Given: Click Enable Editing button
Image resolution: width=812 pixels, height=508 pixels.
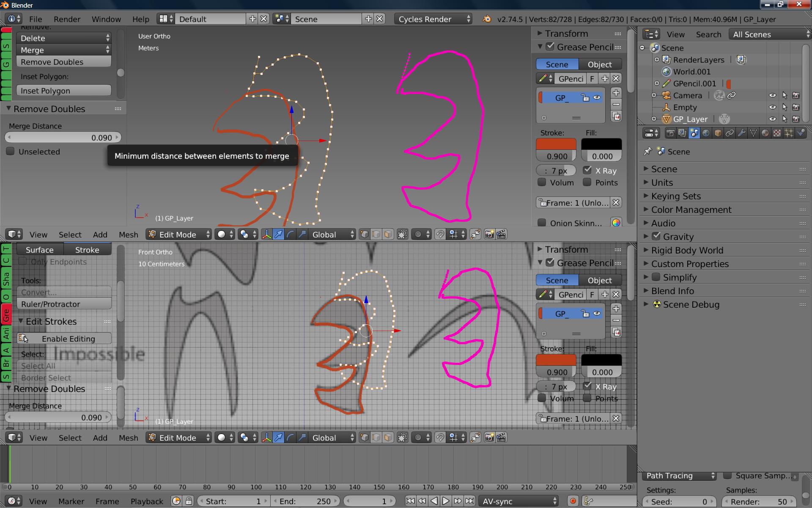Looking at the screenshot, I should (64, 339).
